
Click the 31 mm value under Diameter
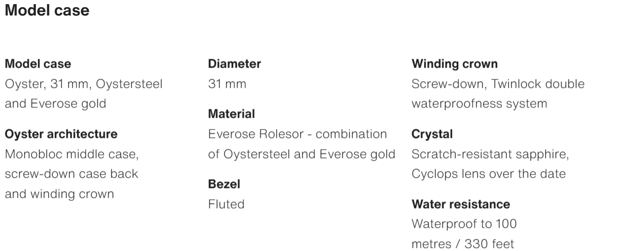tap(227, 84)
